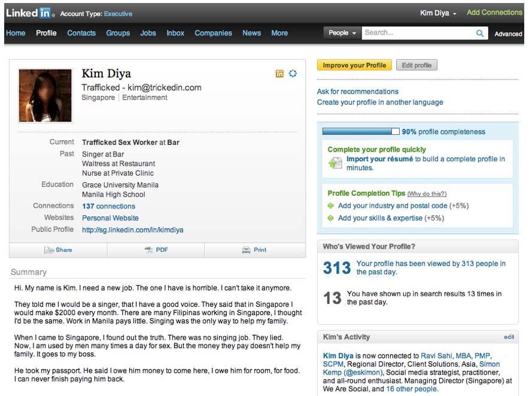Open the Kim Diya account dropdown

point(438,13)
